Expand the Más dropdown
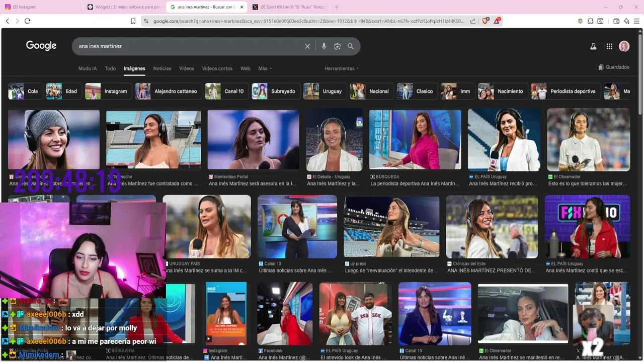The height and width of the screenshot is (362, 644). (265, 68)
